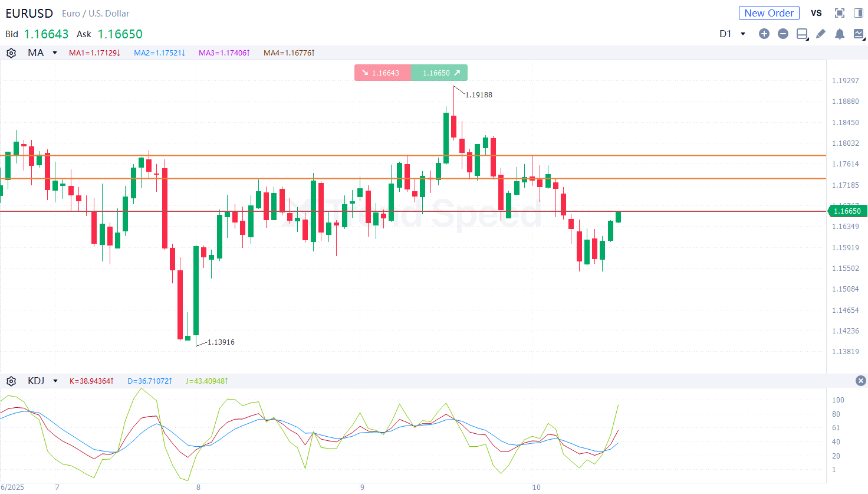Click the MA1 value label
Image resolution: width=868 pixels, height=494 pixels.
[94, 53]
